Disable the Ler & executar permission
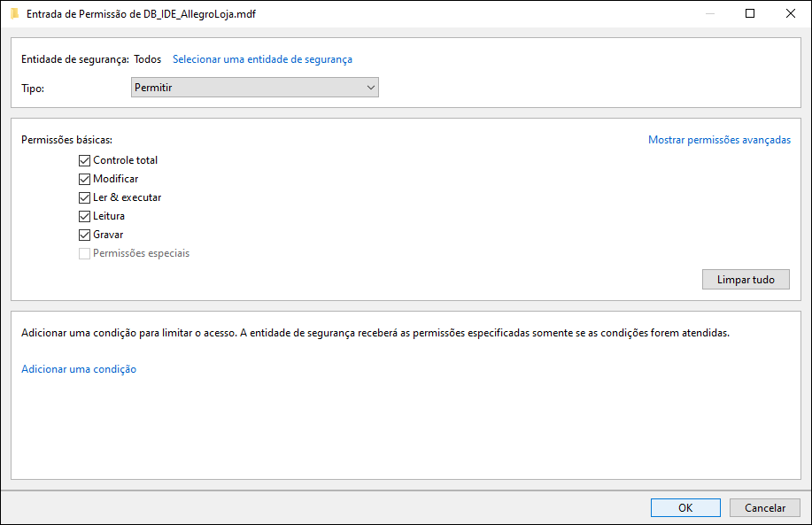Screen dimensions: 812x525 tap(84, 197)
